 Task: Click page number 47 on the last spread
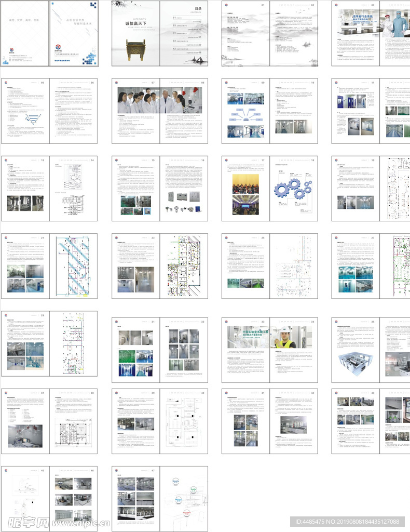tap(155, 471)
